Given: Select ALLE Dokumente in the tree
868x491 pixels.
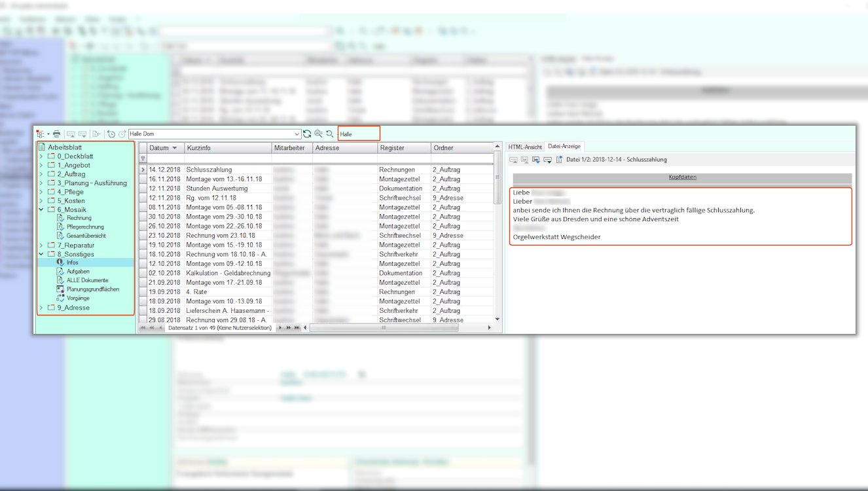Looking at the screenshot, I should [87, 280].
